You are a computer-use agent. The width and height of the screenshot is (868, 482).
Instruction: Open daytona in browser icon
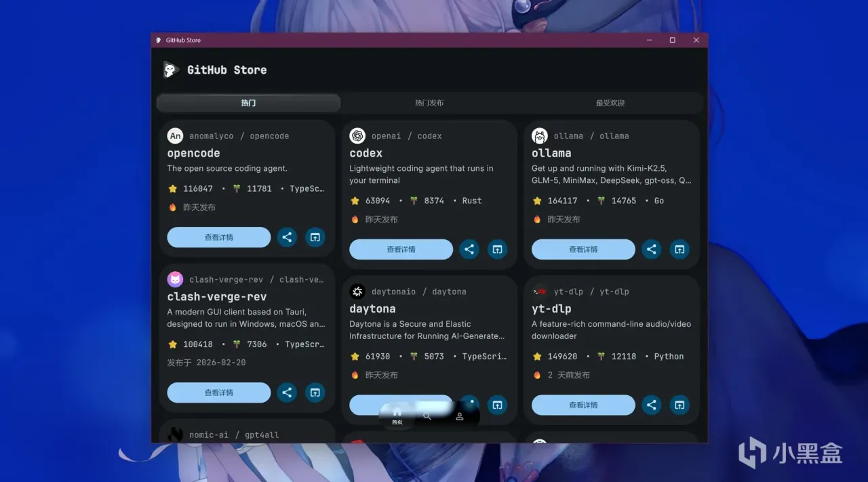coord(497,405)
